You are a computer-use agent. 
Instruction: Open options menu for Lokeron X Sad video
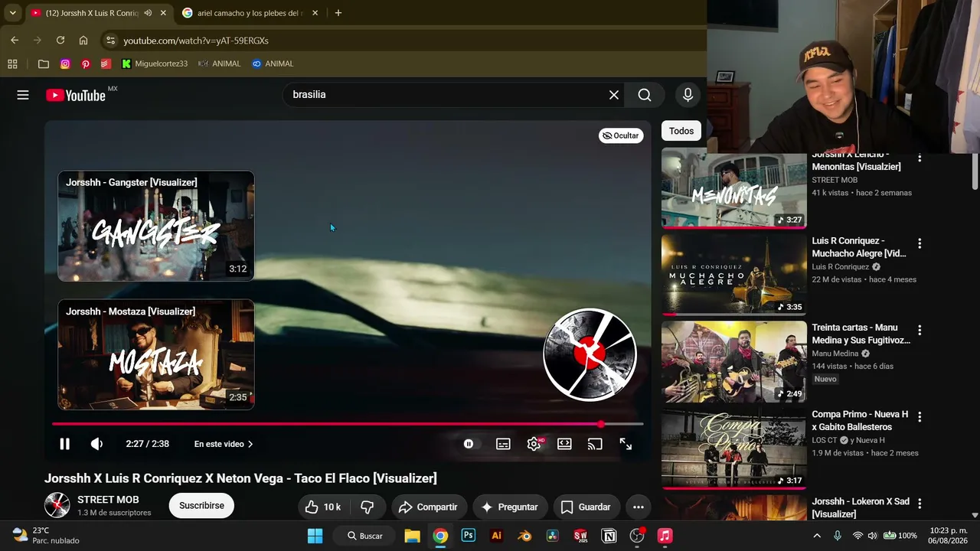click(920, 504)
